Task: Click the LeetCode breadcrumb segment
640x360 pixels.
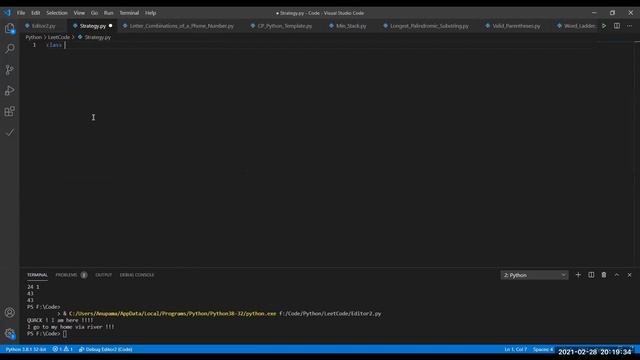Action: [x=59, y=37]
